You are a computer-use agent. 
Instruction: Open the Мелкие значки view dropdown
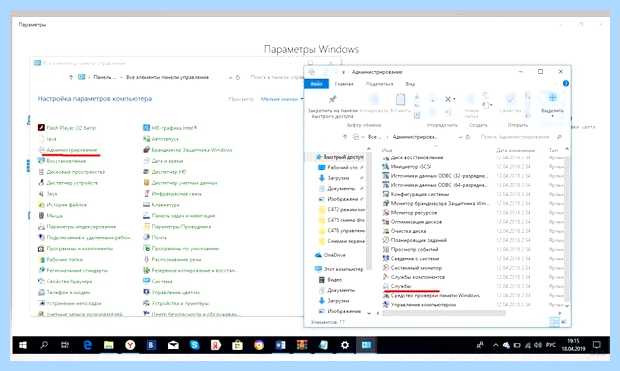tap(282, 99)
